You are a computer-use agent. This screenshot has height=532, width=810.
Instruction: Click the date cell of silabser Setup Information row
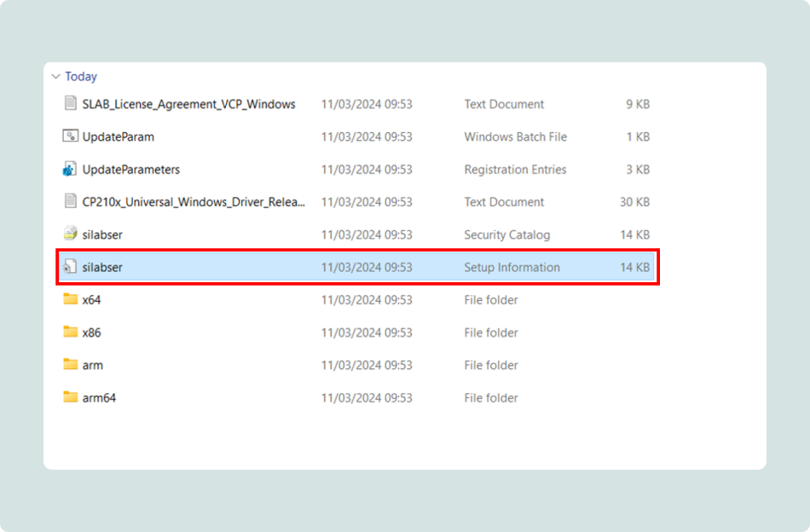(x=367, y=267)
